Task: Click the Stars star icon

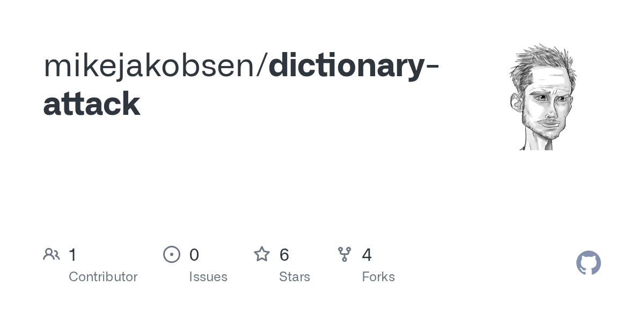Action: 262,254
